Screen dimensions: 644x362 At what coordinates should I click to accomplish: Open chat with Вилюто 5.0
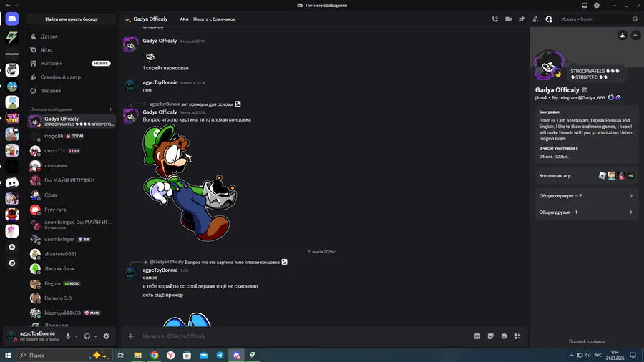(72, 298)
